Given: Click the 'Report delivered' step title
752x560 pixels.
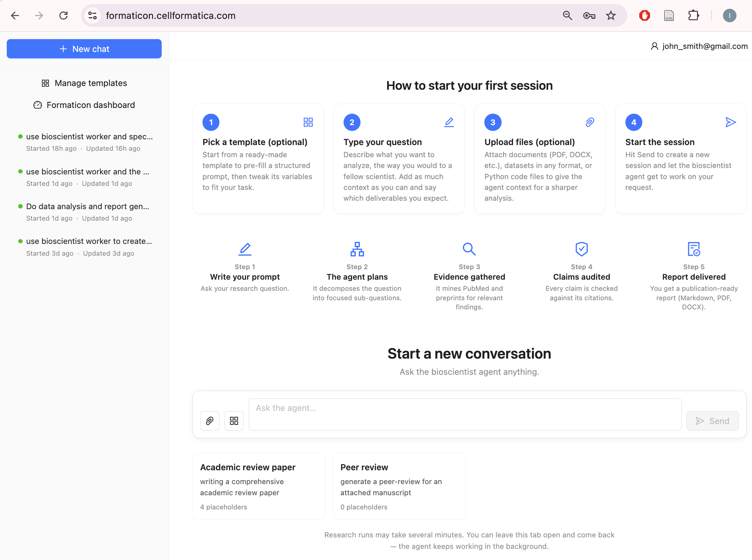Looking at the screenshot, I should point(694,277).
